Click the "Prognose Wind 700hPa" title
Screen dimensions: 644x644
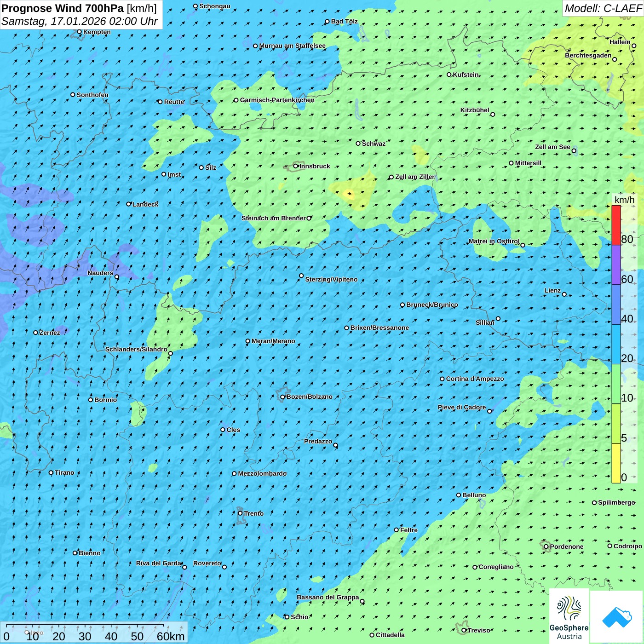pos(63,8)
